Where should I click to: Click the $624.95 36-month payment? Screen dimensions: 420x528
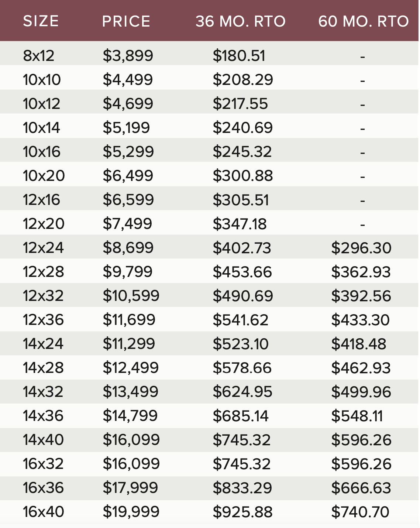coord(242,392)
